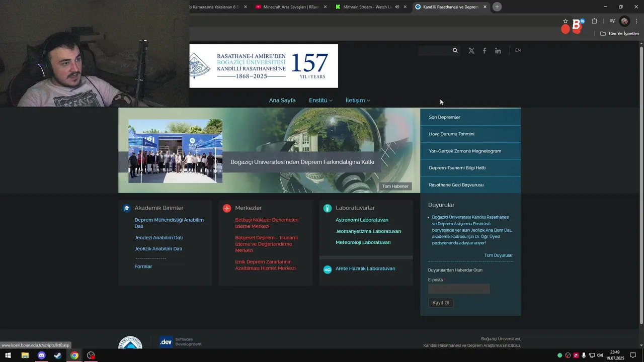Open Bölgesel Deprem - Tsunami İzleme Merkezi link
Screen dimensions: 644x362
(x=266, y=244)
